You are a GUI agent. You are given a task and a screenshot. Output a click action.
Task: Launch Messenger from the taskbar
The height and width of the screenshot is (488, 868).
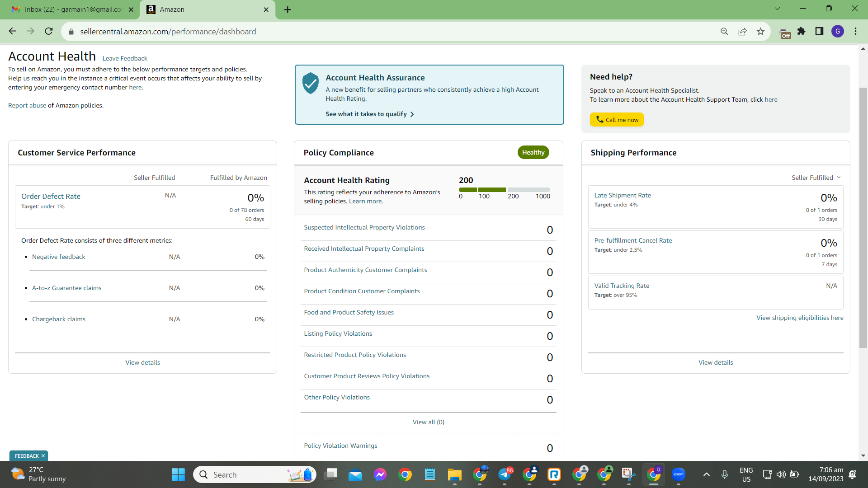point(380,474)
